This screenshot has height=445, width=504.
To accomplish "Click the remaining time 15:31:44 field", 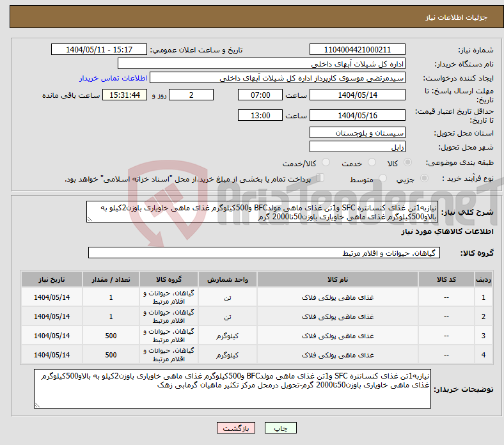I will tap(125, 95).
